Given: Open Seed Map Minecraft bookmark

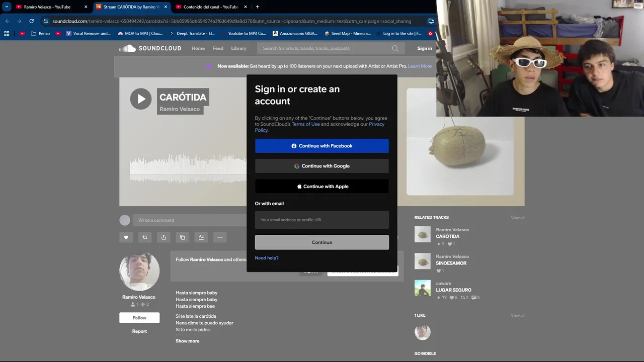Looking at the screenshot, I should (x=347, y=34).
